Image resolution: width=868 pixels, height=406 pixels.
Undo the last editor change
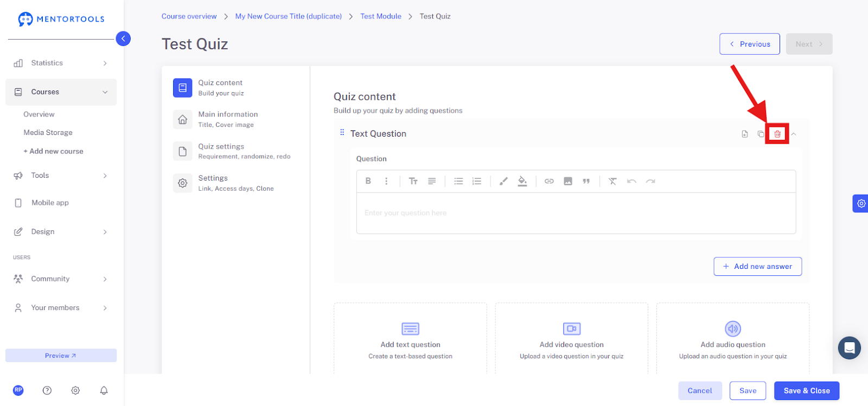(631, 181)
